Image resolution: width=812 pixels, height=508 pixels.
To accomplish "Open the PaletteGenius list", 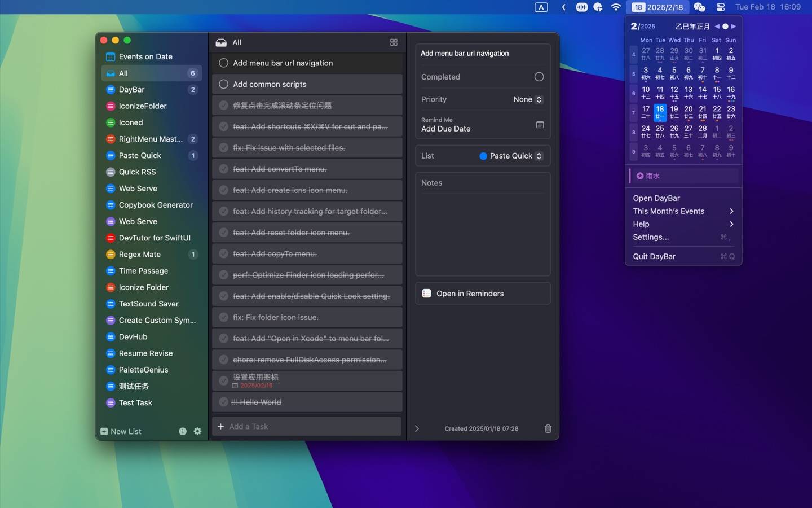I will pos(152,370).
